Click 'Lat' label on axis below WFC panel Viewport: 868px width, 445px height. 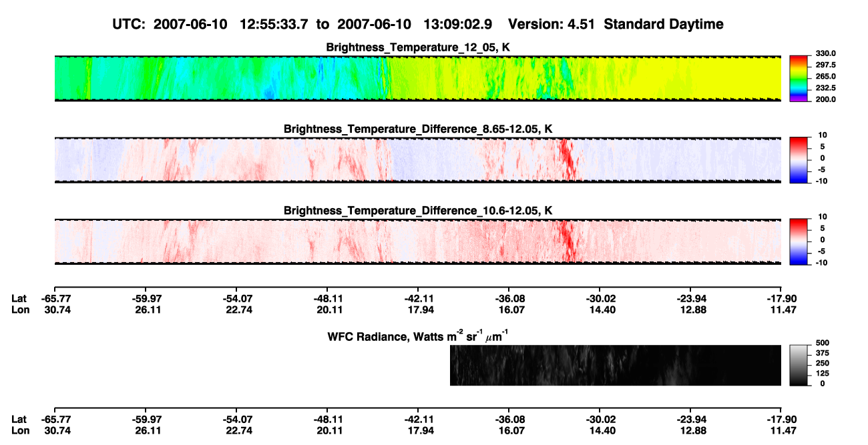pyautogui.click(x=19, y=419)
